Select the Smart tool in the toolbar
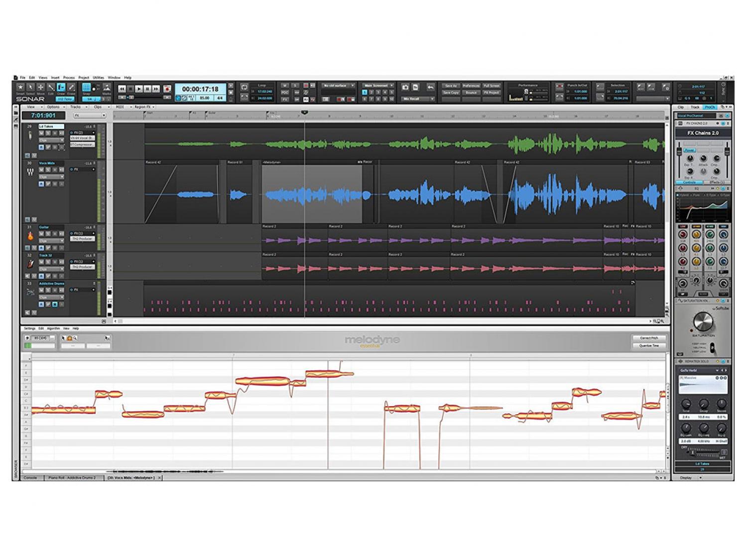747x560 pixels. [20, 88]
